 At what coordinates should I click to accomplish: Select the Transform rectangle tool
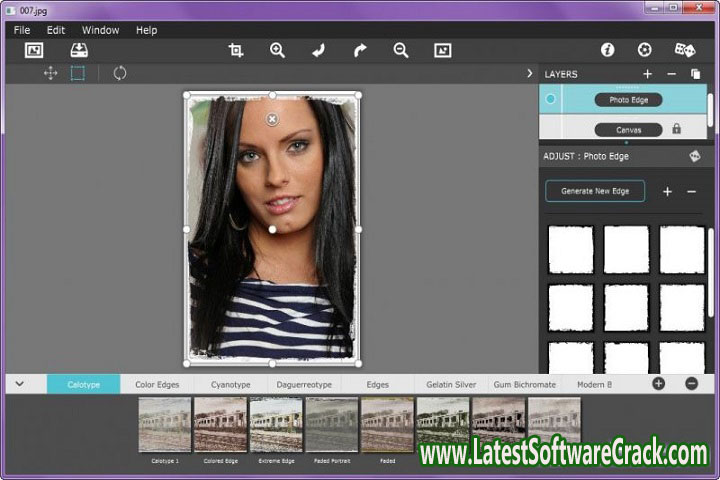(x=78, y=73)
